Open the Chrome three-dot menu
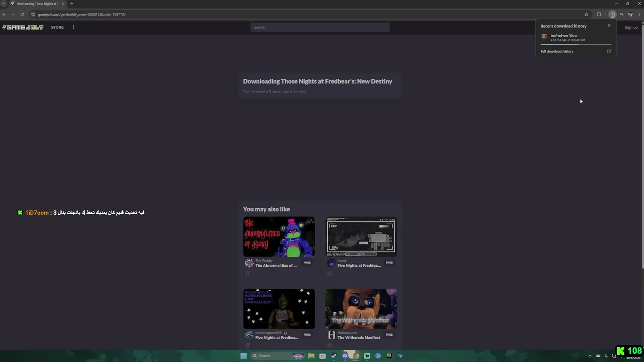 (x=639, y=14)
